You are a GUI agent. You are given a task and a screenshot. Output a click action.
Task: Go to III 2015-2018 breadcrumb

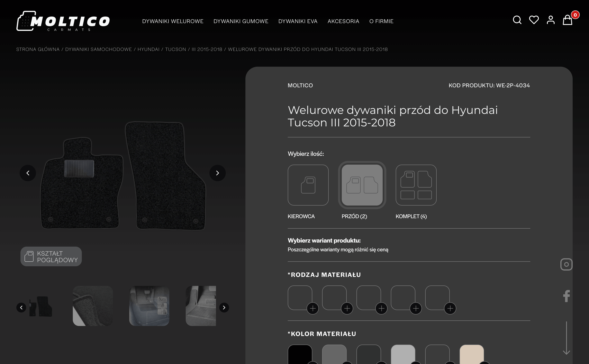[207, 49]
